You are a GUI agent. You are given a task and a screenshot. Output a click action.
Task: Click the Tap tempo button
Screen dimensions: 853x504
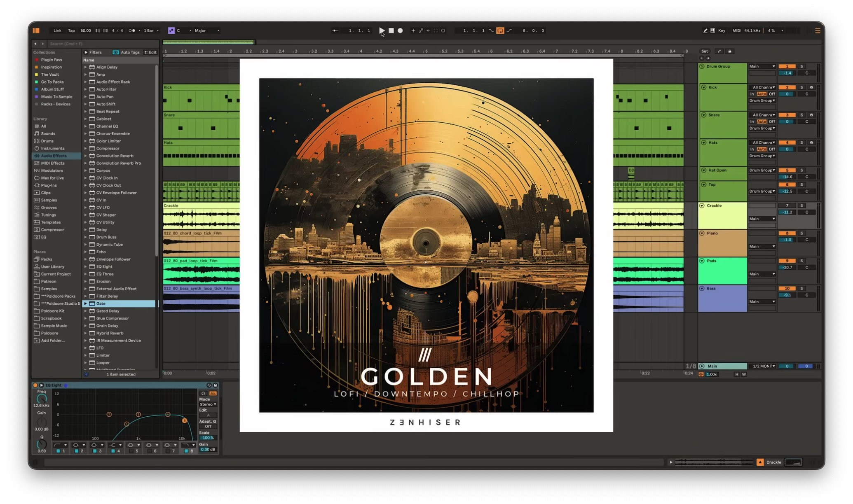71,30
